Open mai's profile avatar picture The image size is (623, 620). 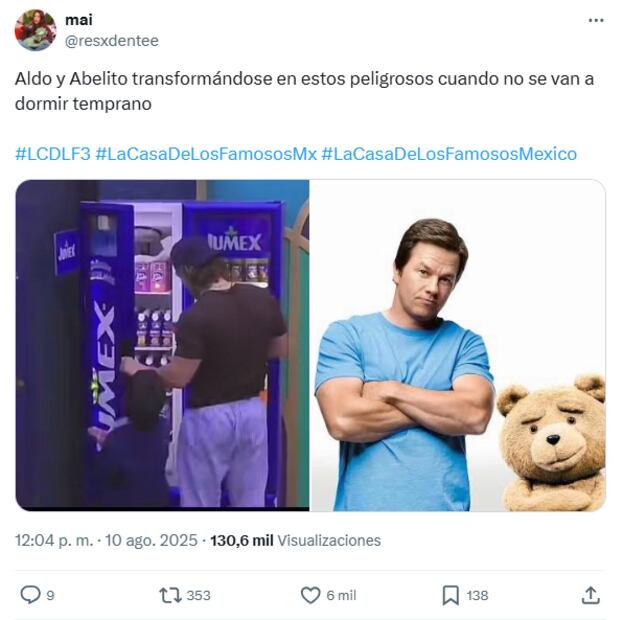[x=35, y=30]
